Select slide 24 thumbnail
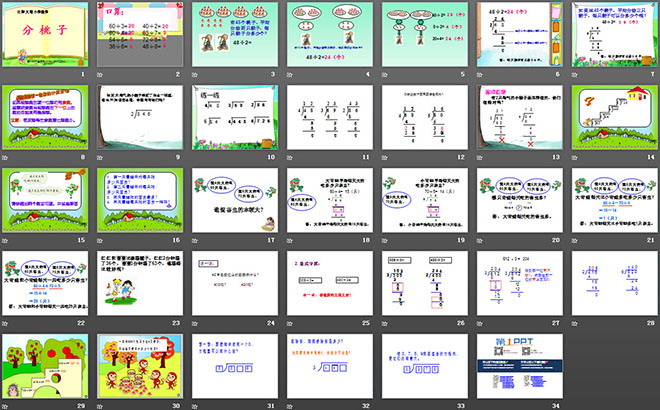This screenshot has height=410, width=660. click(x=235, y=283)
